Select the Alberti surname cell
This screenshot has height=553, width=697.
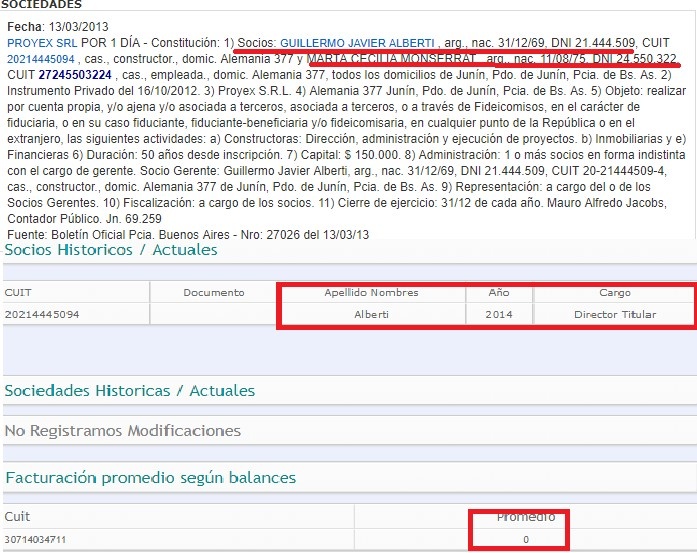(x=371, y=314)
